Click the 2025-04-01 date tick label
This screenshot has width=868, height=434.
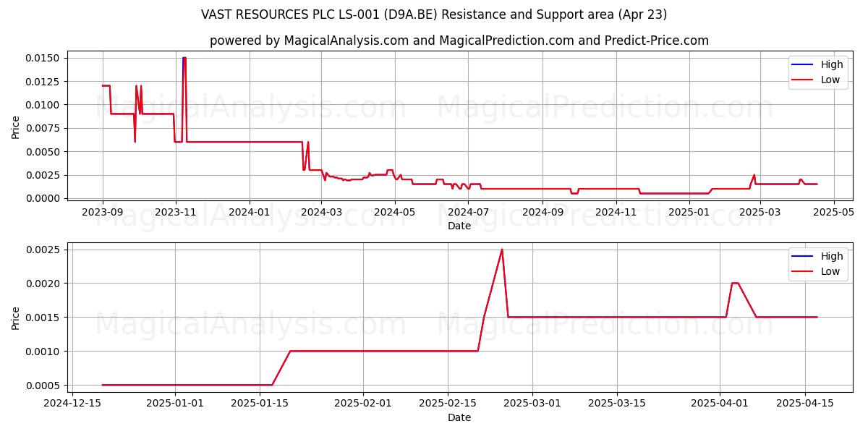click(720, 404)
